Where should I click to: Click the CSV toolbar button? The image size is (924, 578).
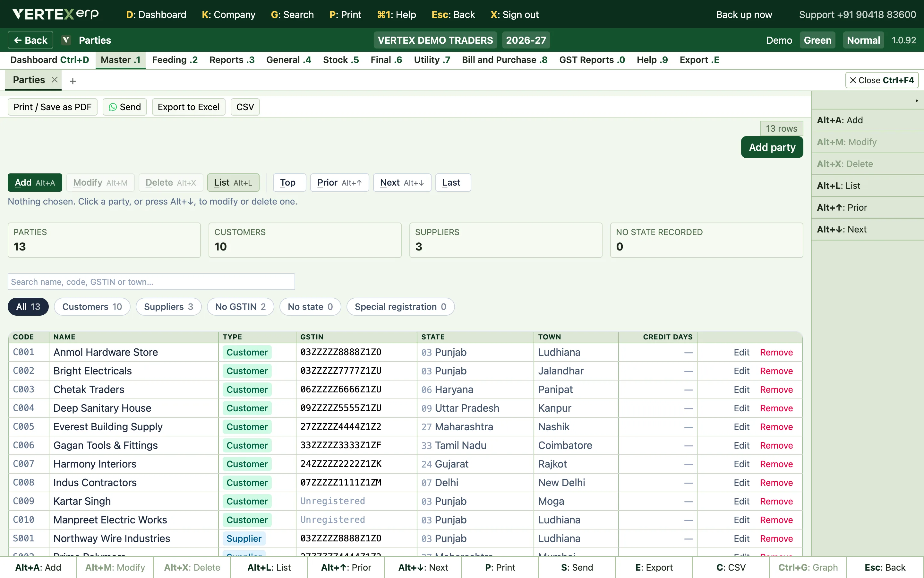point(245,107)
